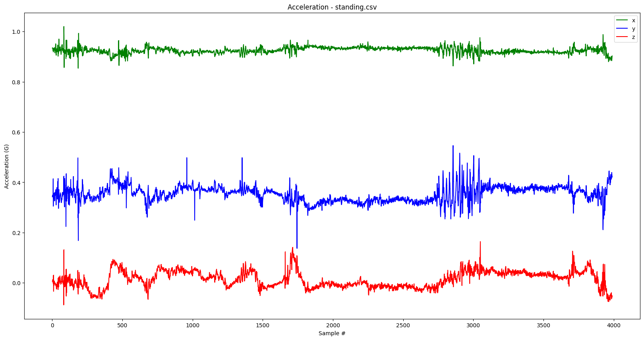Viewport: 644px width, 340px height.
Task: Click the lowest blue y dip near sample 1750
Action: [297, 248]
